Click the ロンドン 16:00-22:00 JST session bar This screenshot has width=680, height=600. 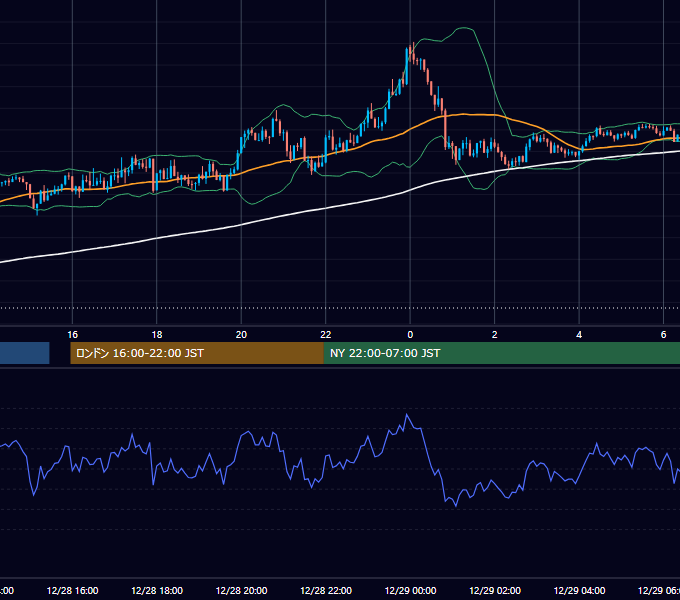coord(197,353)
